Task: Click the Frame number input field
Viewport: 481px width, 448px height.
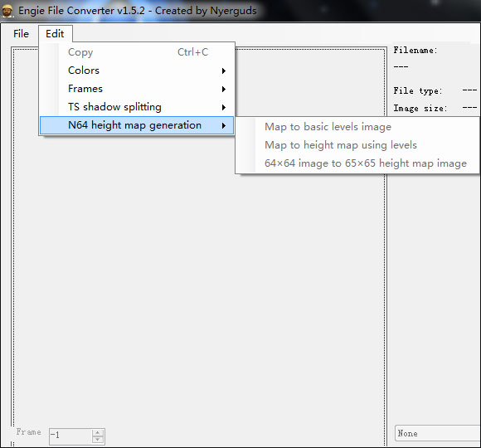Action: [70, 436]
